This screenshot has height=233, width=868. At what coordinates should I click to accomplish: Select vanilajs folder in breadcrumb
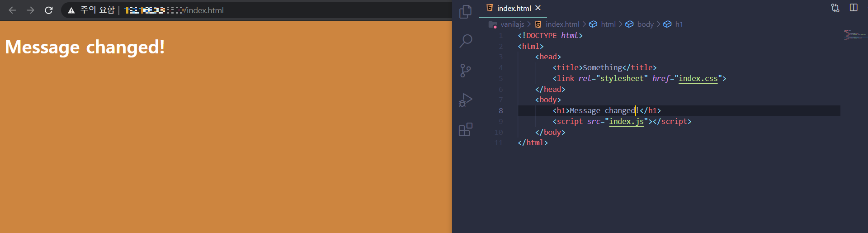[x=512, y=24]
